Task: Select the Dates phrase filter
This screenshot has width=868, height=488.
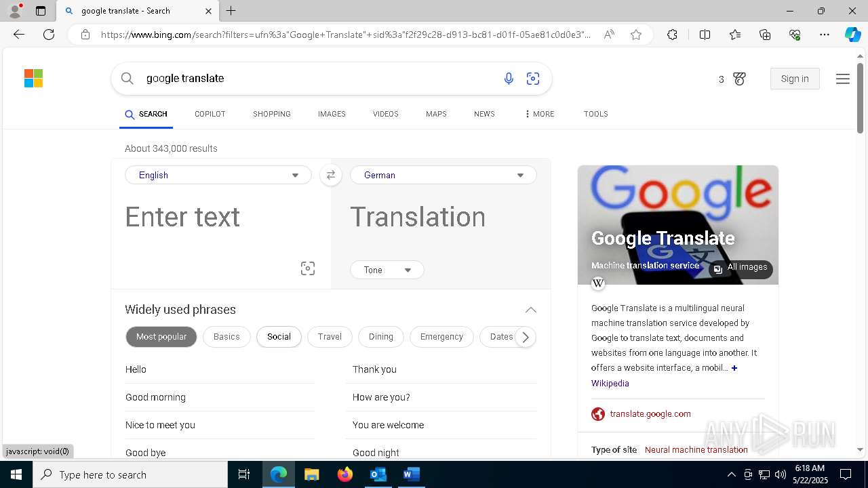Action: click(x=501, y=337)
